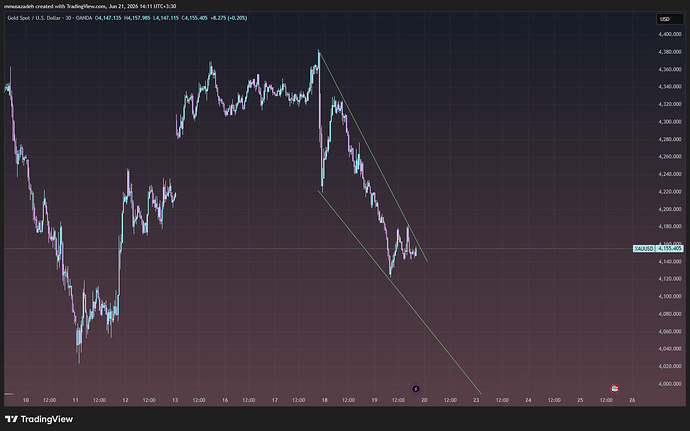Click the close value C4,155.405
This screenshot has height=431, width=690.
(x=195, y=18)
